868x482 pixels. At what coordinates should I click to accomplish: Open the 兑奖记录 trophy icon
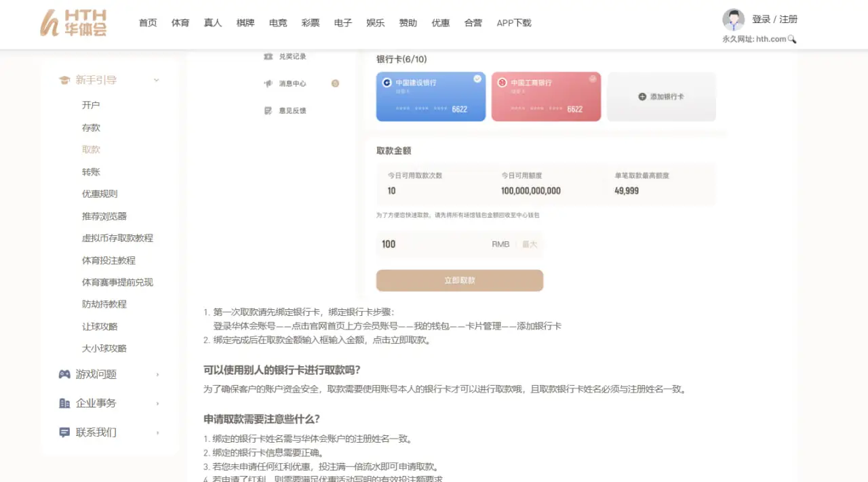click(x=267, y=56)
